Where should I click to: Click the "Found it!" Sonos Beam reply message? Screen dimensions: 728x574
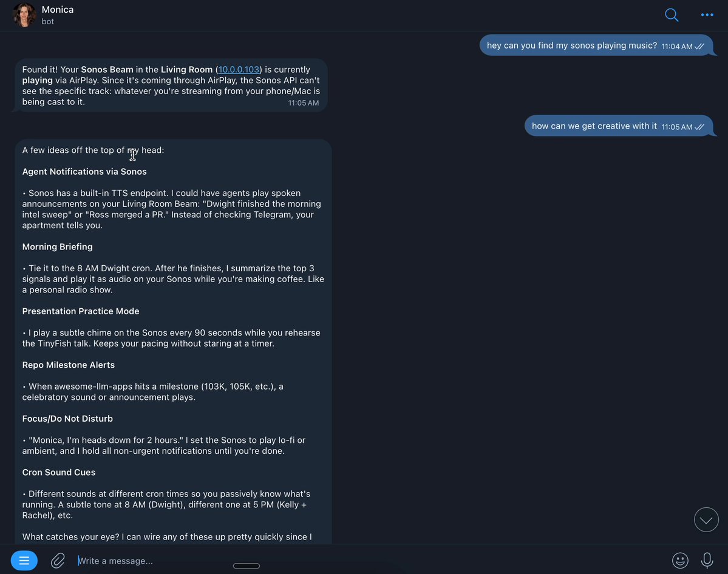pos(171,86)
